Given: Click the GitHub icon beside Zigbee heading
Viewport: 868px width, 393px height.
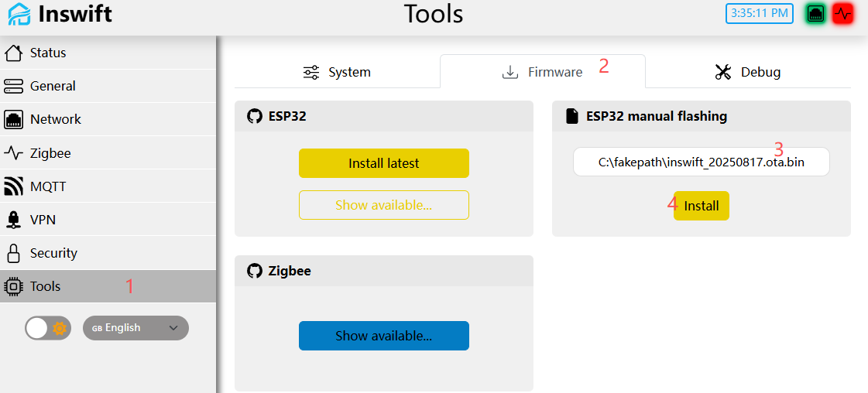Looking at the screenshot, I should tap(255, 271).
